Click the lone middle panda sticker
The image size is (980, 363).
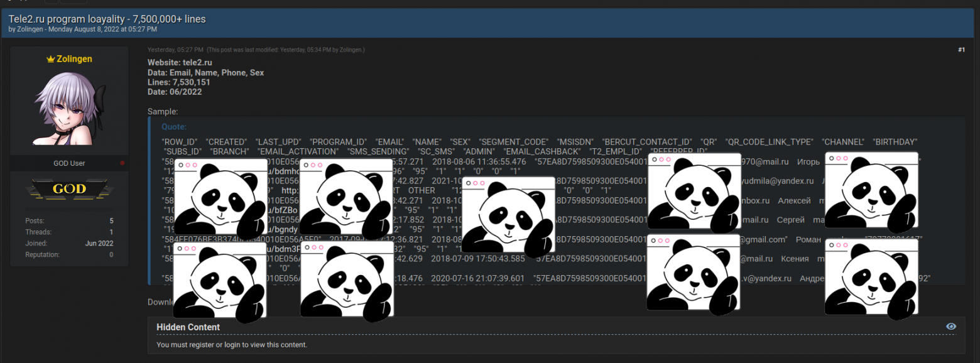(x=508, y=218)
